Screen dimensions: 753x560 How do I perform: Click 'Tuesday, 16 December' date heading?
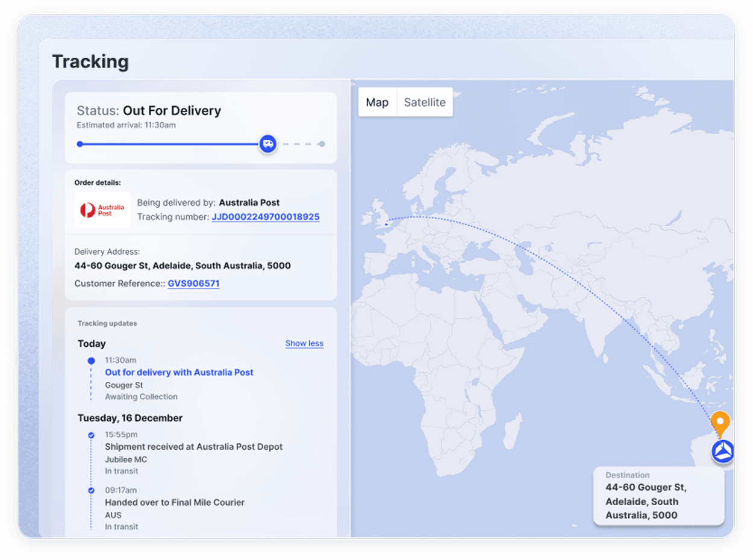tap(130, 418)
